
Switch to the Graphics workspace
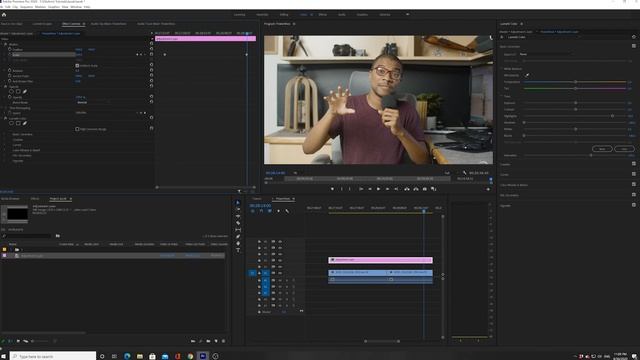[362, 15]
